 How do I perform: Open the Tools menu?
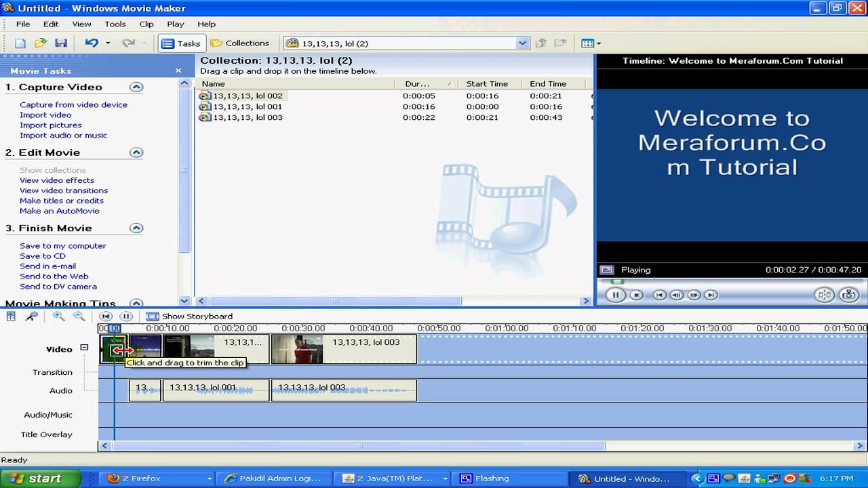point(115,24)
